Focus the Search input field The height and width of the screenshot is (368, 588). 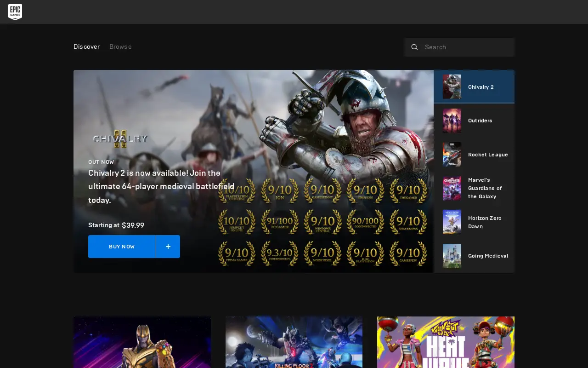pos(459,47)
